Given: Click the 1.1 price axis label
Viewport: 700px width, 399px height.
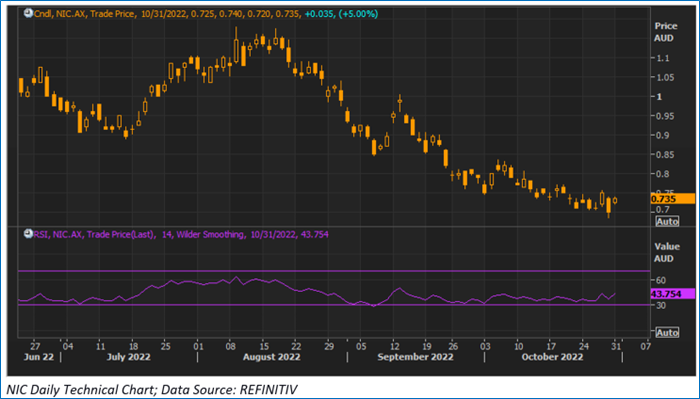Looking at the screenshot, I should coord(663,58).
